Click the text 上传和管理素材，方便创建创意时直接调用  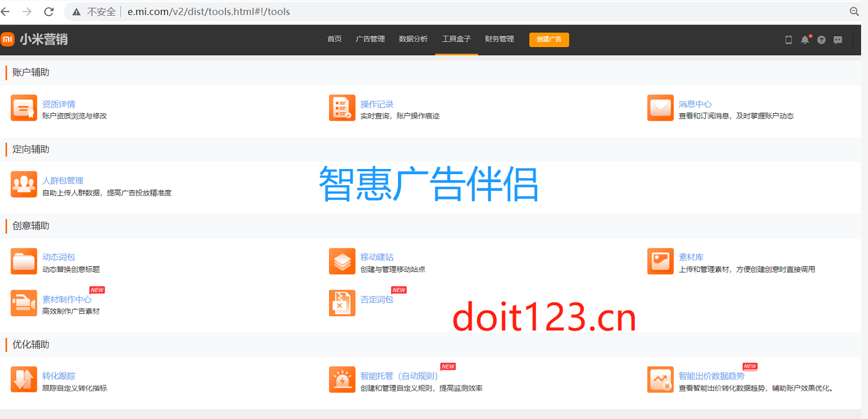pos(747,270)
